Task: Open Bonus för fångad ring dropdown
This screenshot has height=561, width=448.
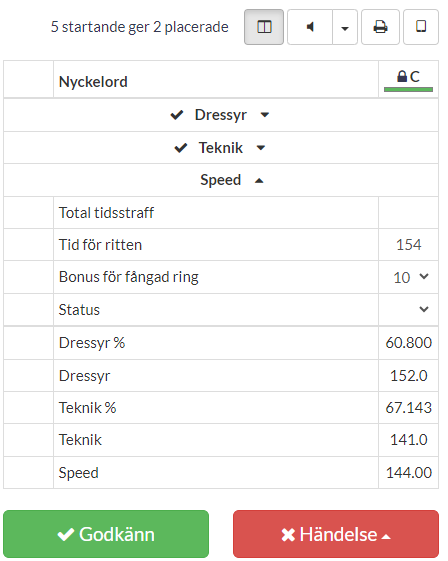Action: pos(409,277)
